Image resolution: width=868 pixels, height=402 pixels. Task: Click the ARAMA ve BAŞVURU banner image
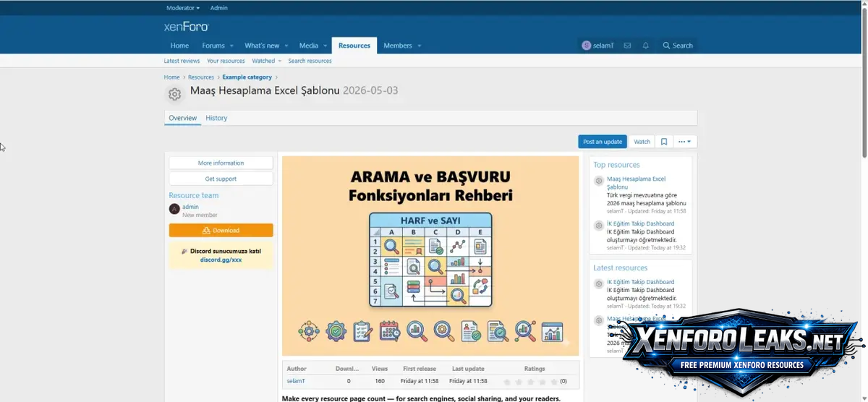click(x=430, y=255)
